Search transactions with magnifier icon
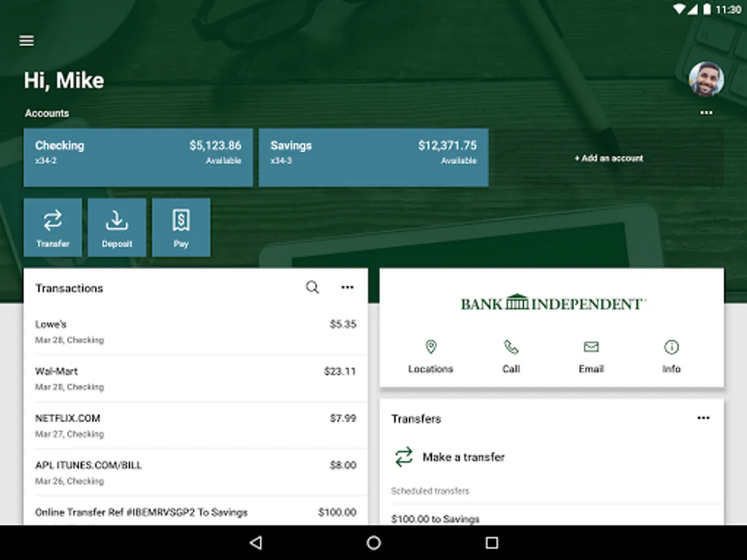The image size is (747, 560). point(312,287)
